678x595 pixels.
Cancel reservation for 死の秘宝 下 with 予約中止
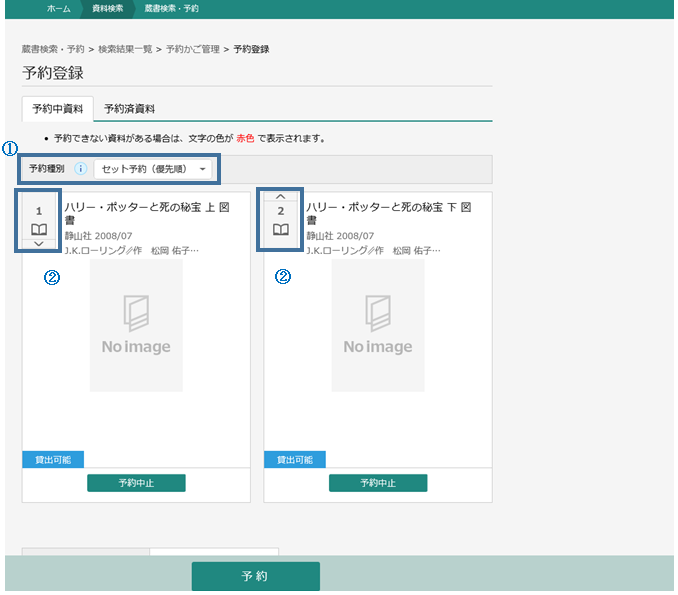(378, 483)
